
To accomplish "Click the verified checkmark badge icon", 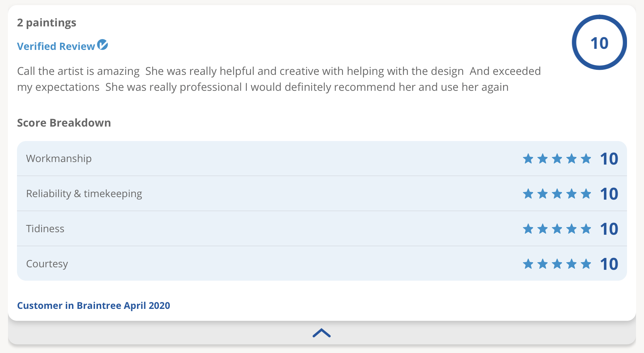I will (x=103, y=45).
